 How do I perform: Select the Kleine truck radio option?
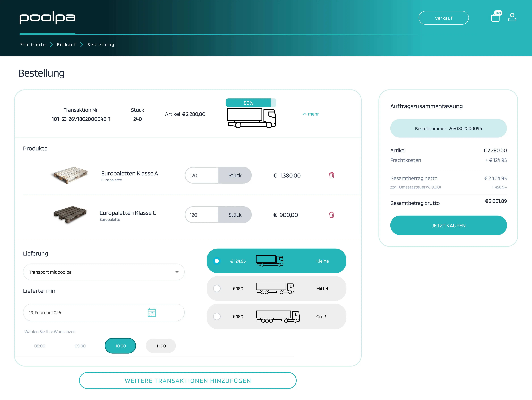click(217, 261)
